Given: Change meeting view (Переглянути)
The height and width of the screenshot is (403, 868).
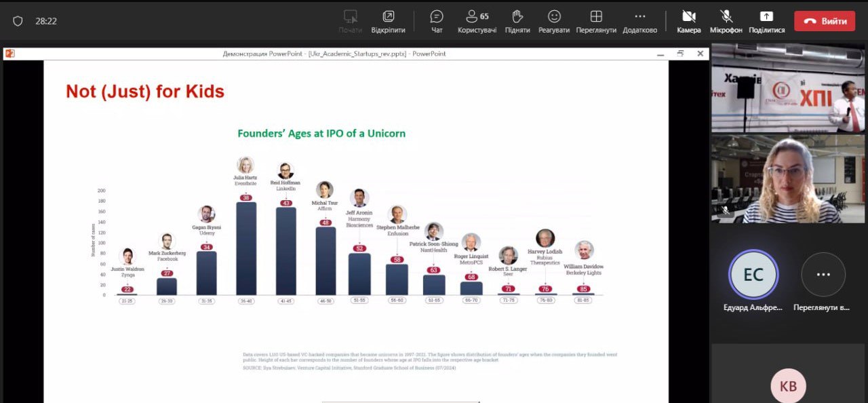Looking at the screenshot, I should click(596, 21).
